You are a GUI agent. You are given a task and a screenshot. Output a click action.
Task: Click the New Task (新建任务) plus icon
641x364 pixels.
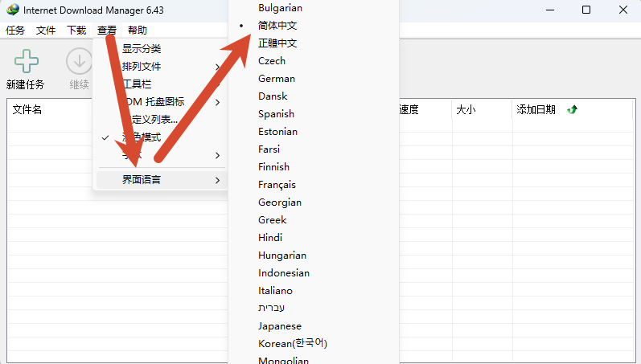click(27, 61)
